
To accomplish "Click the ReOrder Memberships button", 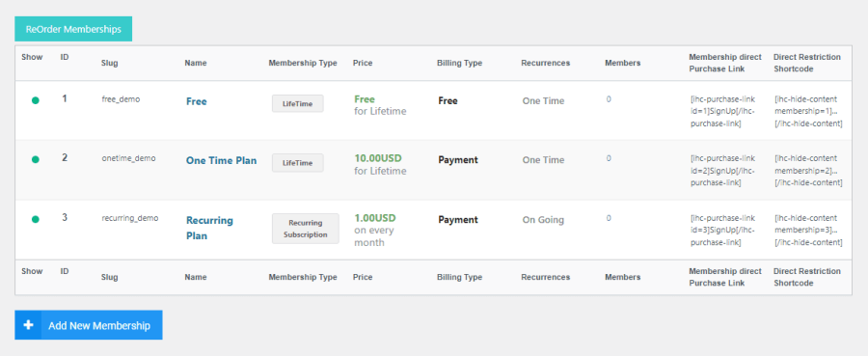I will point(73,29).
